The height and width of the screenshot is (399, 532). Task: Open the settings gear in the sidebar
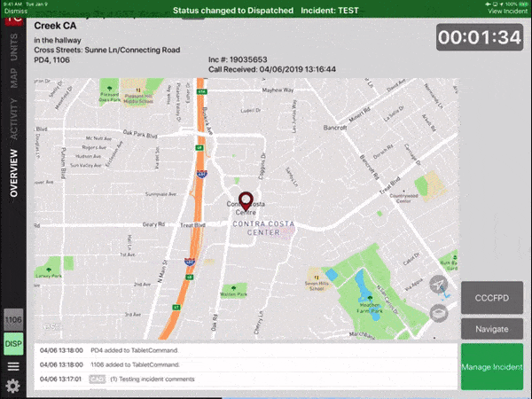(x=12, y=386)
